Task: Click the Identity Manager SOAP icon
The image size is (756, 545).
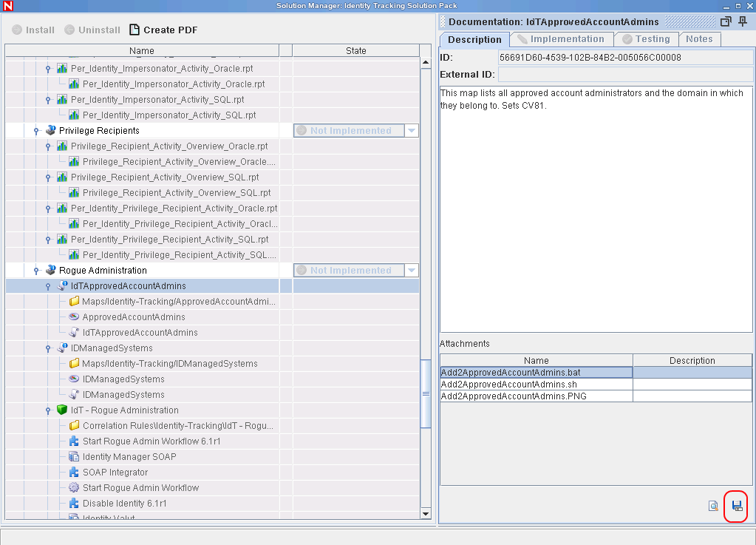Action: pyautogui.click(x=74, y=457)
